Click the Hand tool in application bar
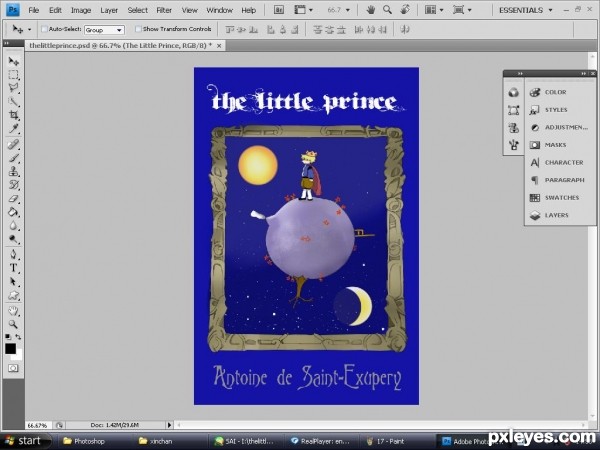This screenshot has width=600, height=450. (x=370, y=10)
